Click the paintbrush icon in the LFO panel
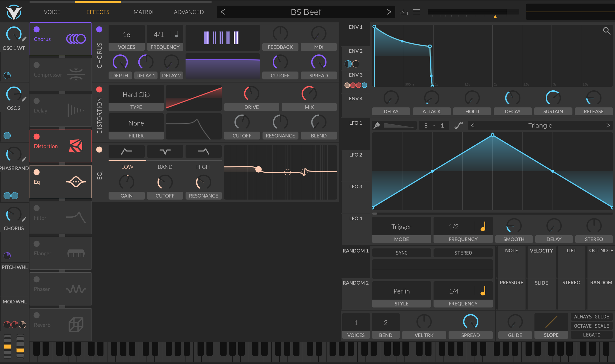The width and height of the screenshot is (615, 364). (x=377, y=125)
